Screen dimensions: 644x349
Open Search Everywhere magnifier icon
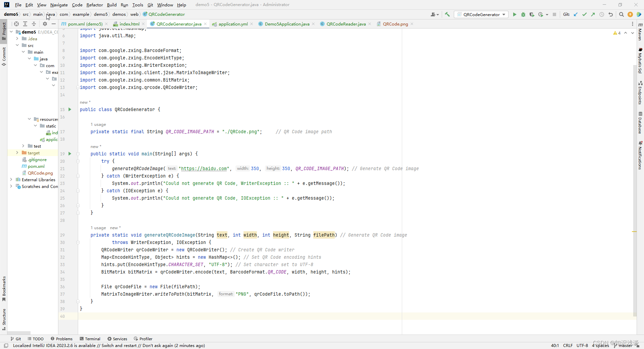click(622, 14)
